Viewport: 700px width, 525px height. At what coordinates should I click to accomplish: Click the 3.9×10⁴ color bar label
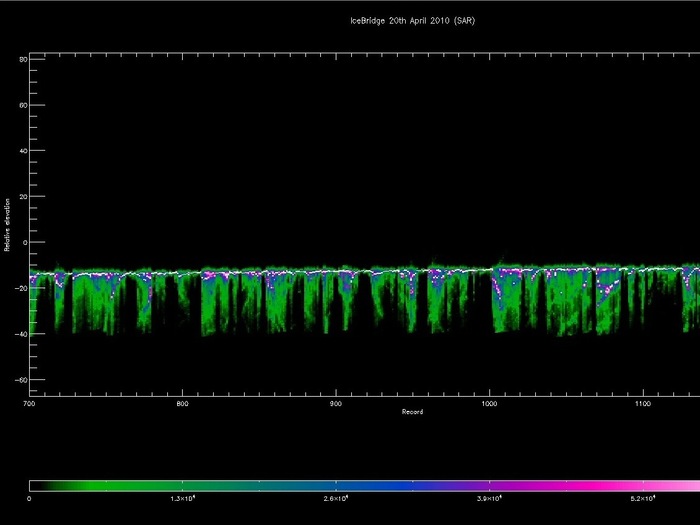pos(486,498)
